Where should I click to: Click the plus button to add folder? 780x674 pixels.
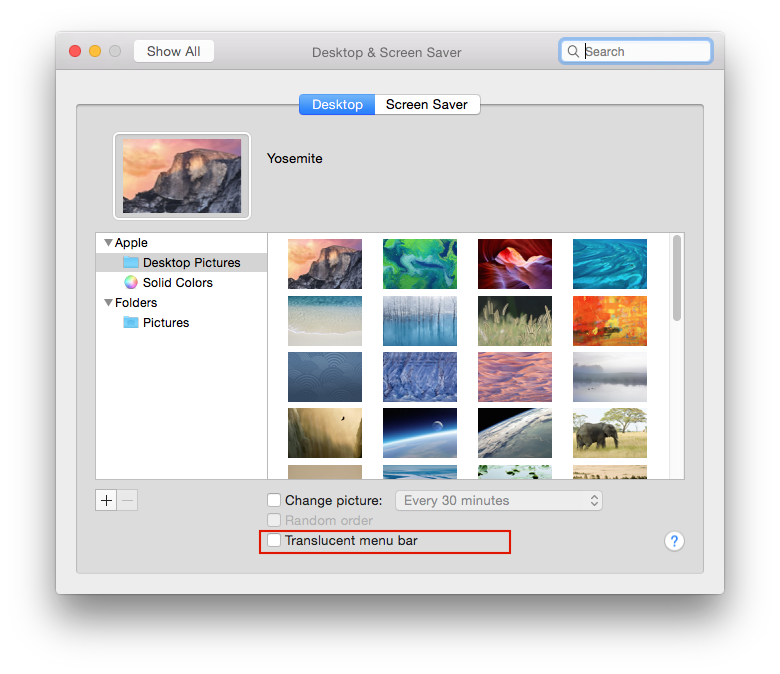tap(106, 500)
